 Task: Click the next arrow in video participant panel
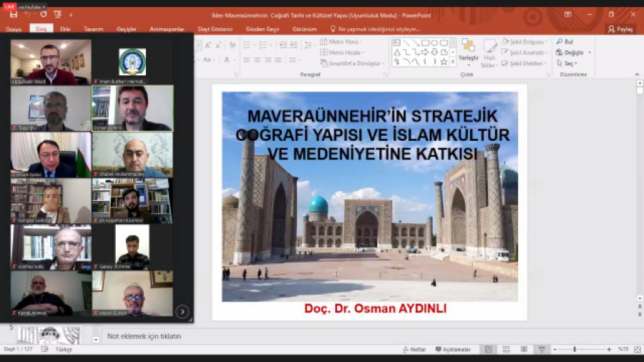[182, 310]
